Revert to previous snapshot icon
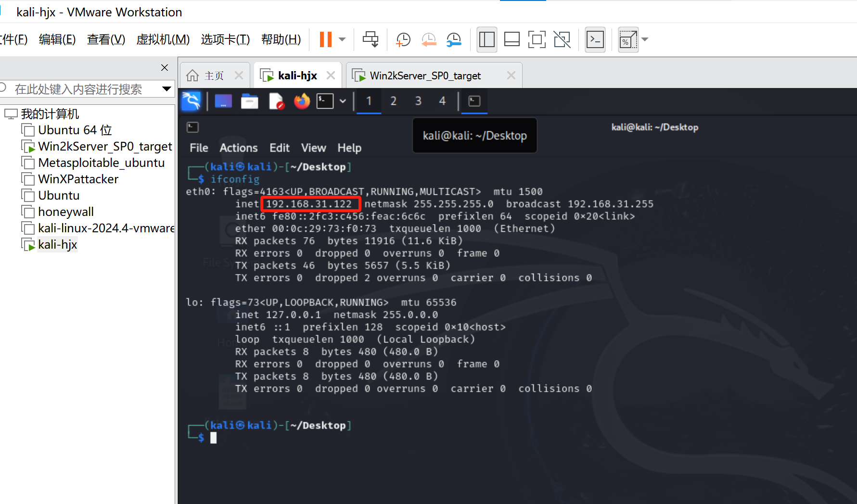This screenshot has height=504, width=857. pyautogui.click(x=428, y=39)
